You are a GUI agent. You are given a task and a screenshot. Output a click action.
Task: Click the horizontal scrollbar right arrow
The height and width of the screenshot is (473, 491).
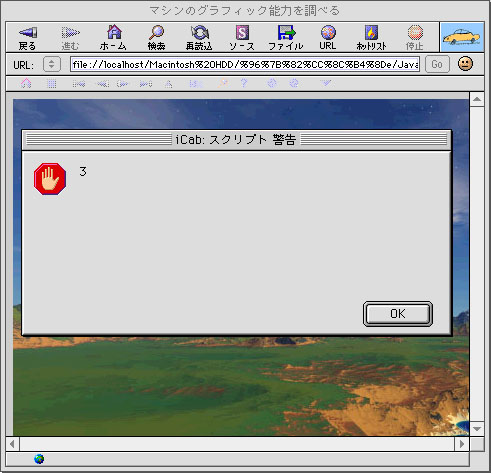[462, 444]
